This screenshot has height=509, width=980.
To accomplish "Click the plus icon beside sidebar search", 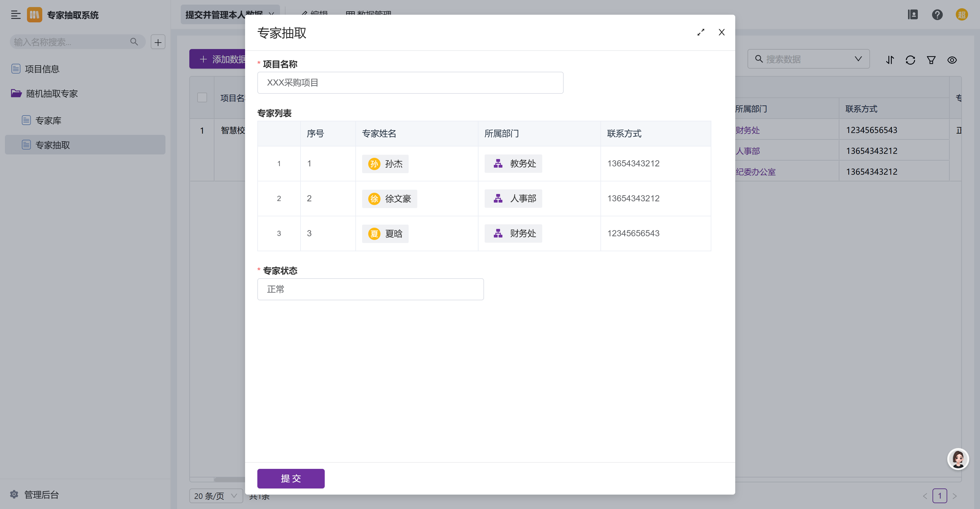I will (x=158, y=42).
